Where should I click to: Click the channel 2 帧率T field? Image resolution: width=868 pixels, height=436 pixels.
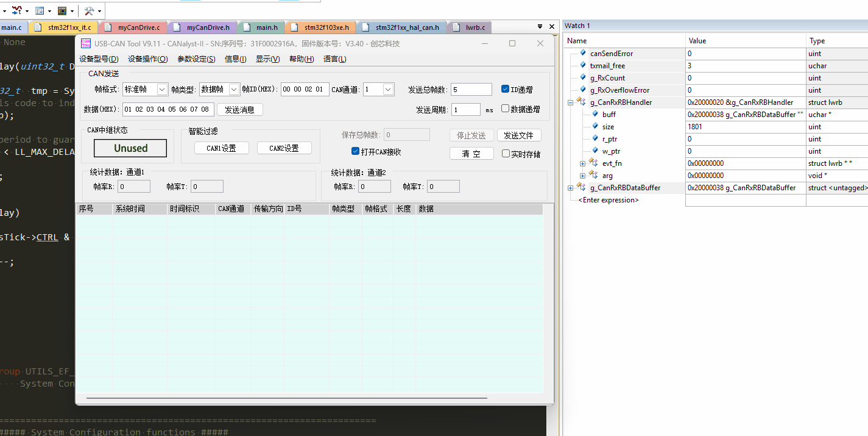click(x=443, y=187)
